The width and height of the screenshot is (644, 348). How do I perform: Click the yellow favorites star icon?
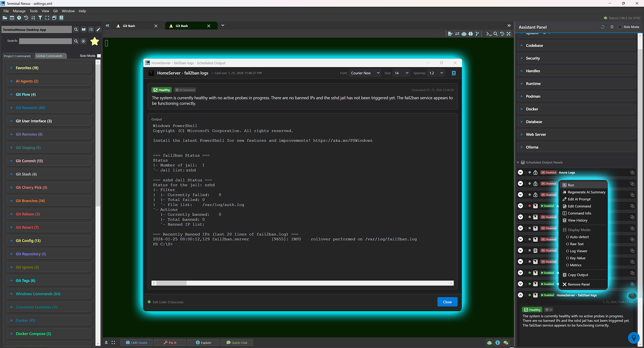click(95, 41)
